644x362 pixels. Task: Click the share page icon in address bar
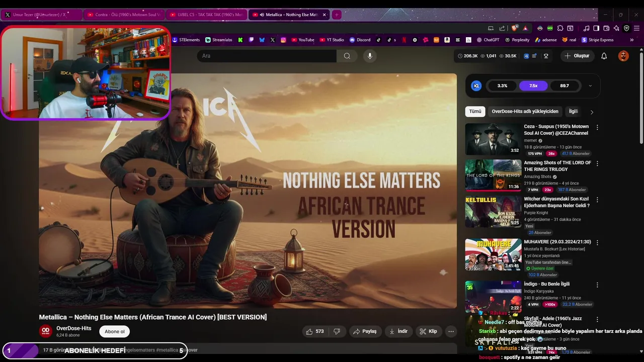502,28
